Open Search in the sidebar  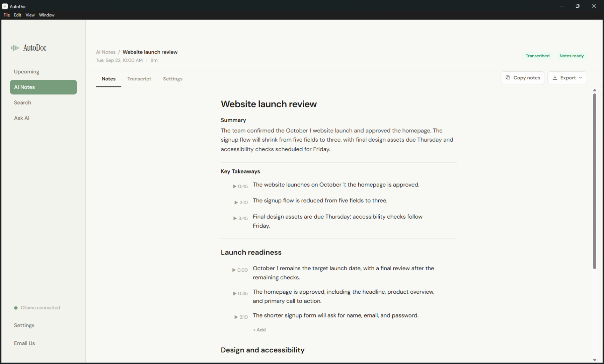(x=22, y=102)
